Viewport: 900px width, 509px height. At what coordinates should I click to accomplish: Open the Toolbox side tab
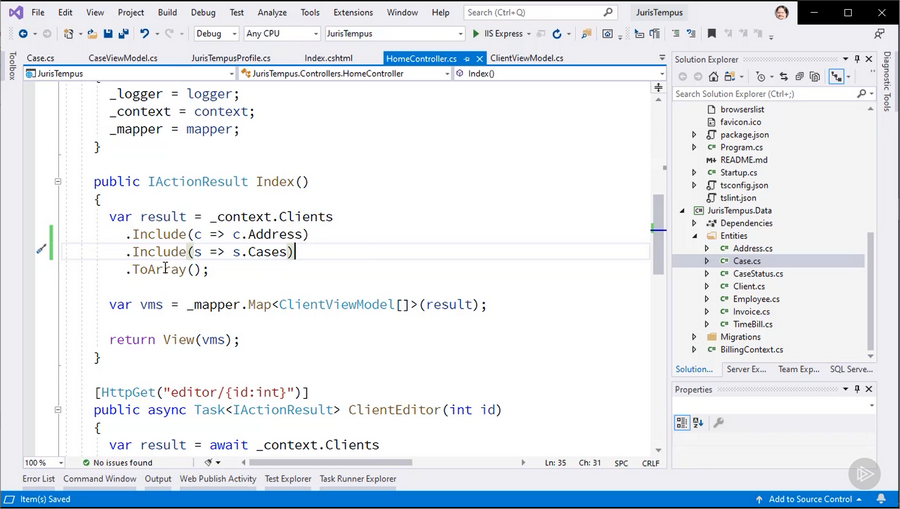11,65
